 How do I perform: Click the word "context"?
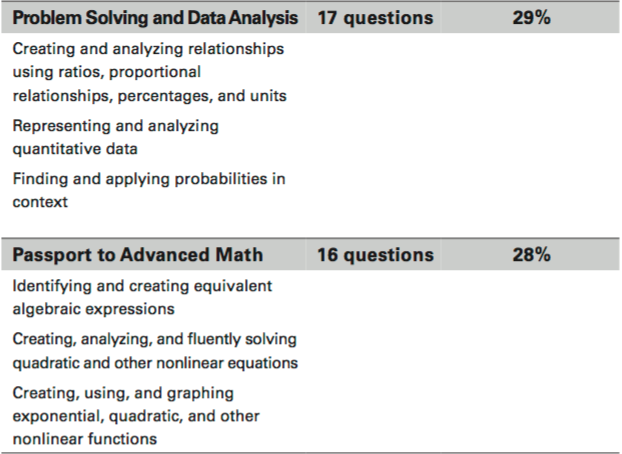[39, 202]
